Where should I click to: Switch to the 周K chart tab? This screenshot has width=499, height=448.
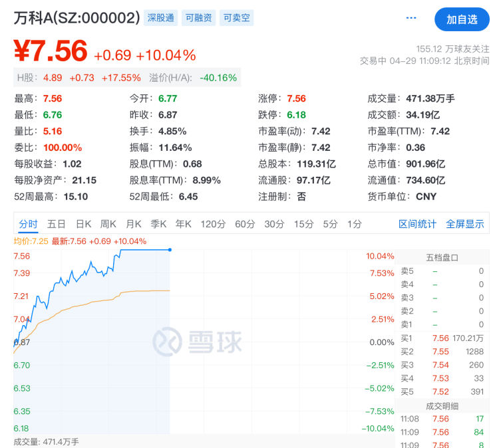tap(108, 224)
